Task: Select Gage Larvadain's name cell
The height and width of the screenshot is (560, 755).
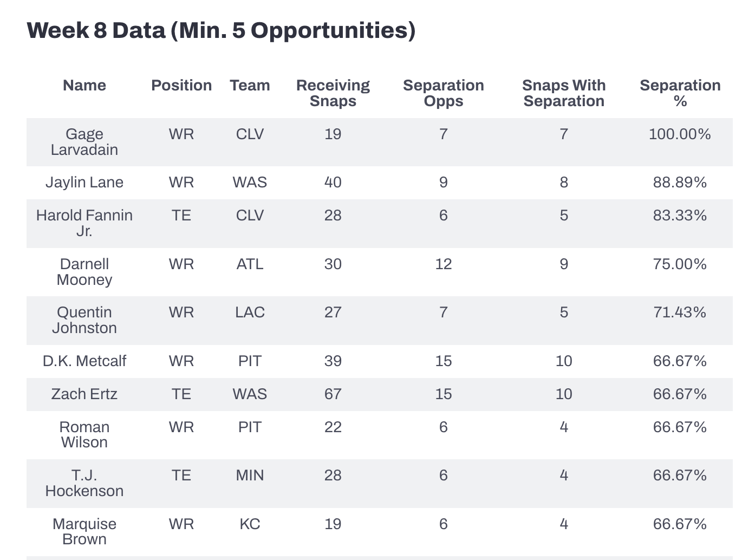Action: pos(84,142)
